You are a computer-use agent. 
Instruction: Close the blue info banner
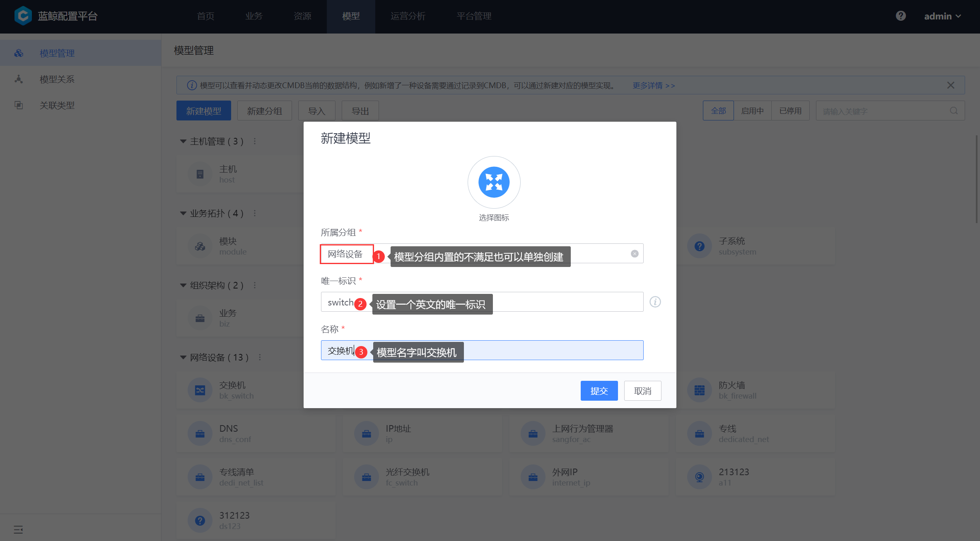[951, 85]
